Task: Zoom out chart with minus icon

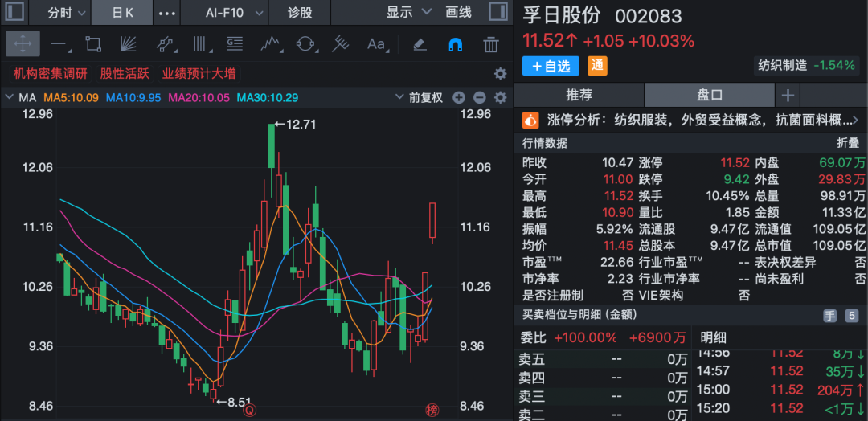Action: [x=480, y=98]
